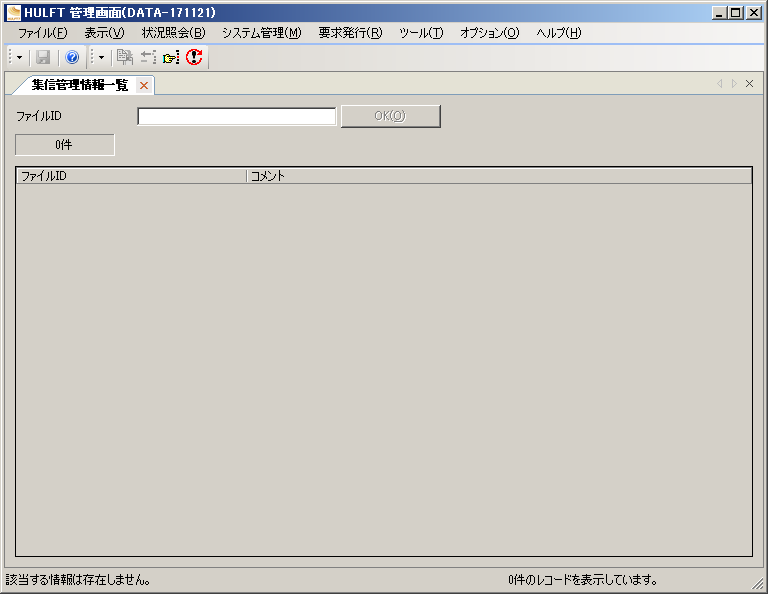Select the 集信管理情報一覧 tab

[79, 85]
